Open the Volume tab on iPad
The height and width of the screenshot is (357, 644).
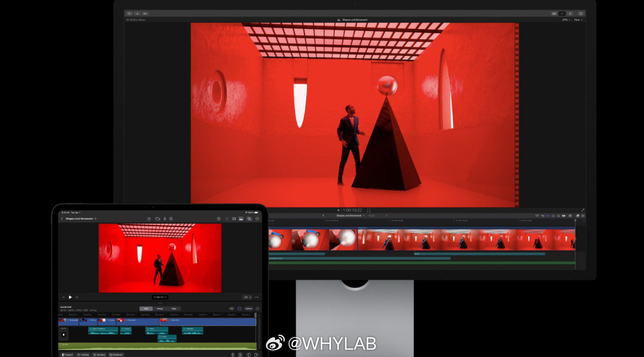coord(83,355)
